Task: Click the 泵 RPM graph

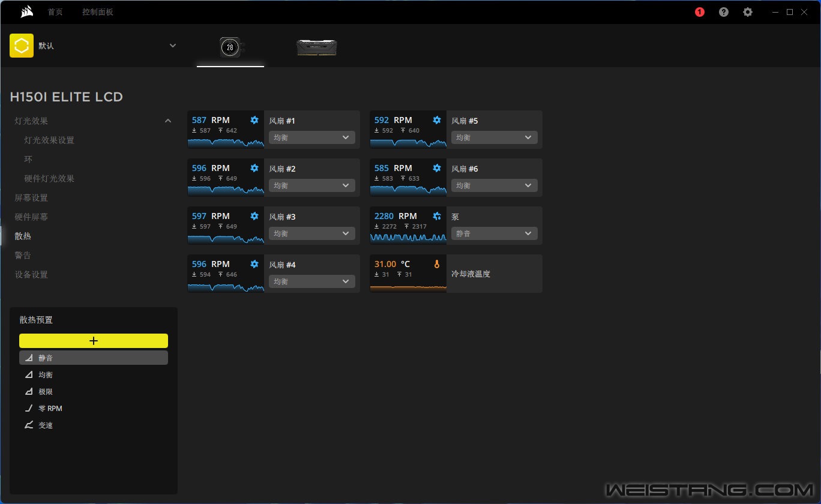Action: pyautogui.click(x=408, y=238)
